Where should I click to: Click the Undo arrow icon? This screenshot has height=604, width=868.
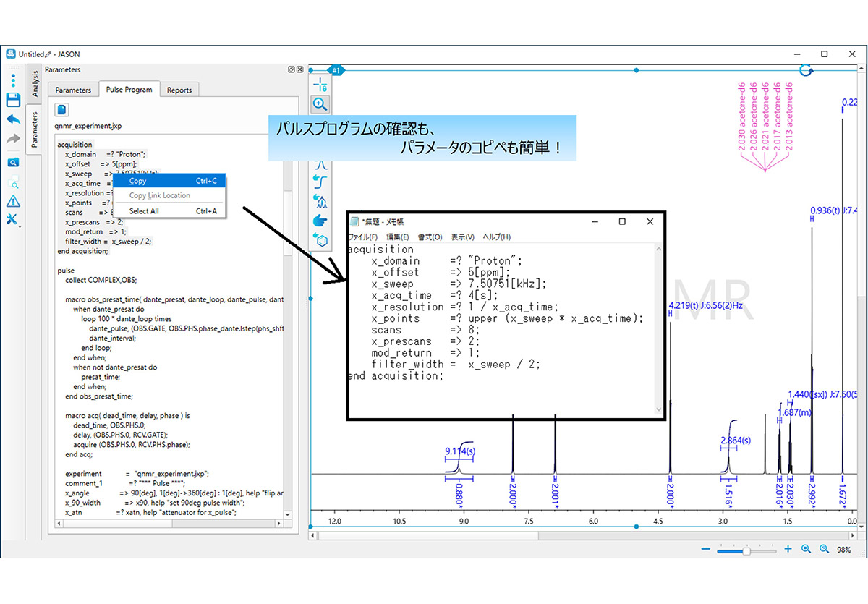click(13, 119)
